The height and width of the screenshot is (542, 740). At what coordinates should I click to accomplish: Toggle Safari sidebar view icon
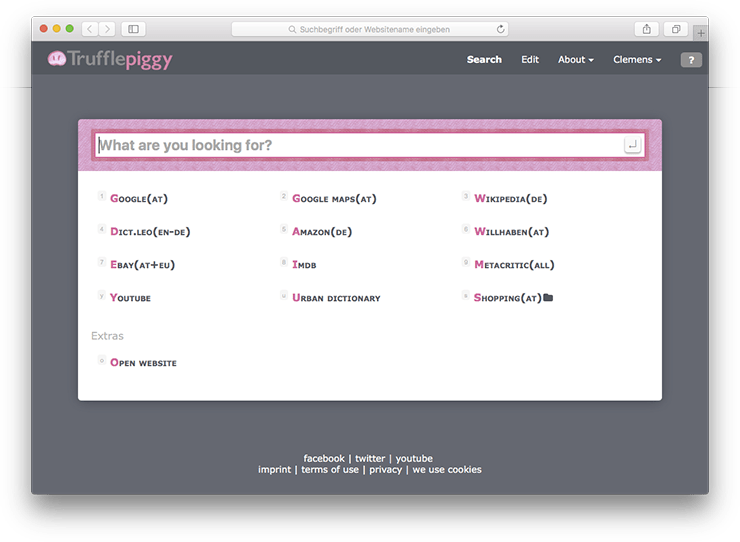tap(134, 29)
